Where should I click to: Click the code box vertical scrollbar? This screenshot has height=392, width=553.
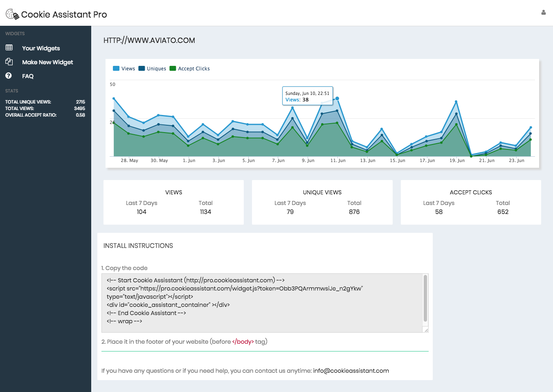(425, 298)
